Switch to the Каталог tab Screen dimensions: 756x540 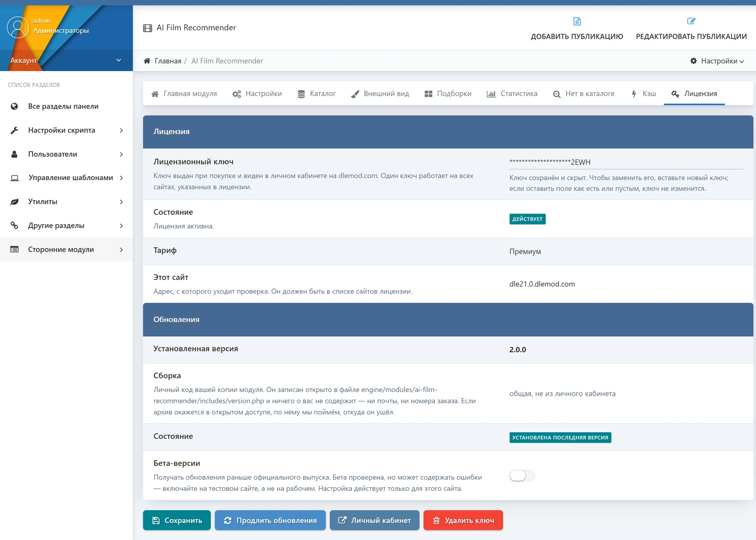pos(317,94)
